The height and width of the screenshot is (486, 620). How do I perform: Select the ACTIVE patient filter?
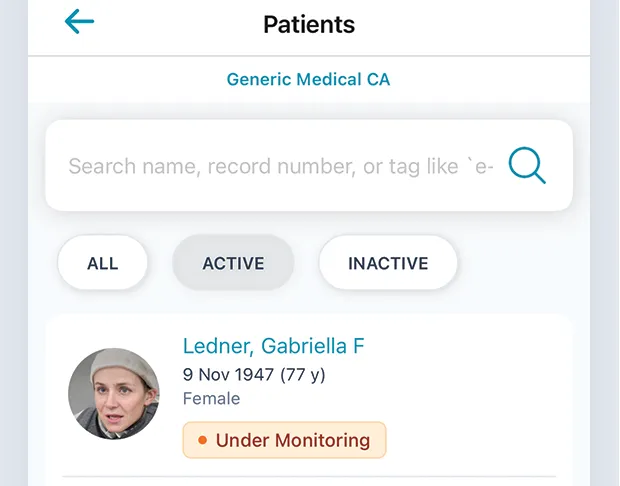pyautogui.click(x=233, y=264)
